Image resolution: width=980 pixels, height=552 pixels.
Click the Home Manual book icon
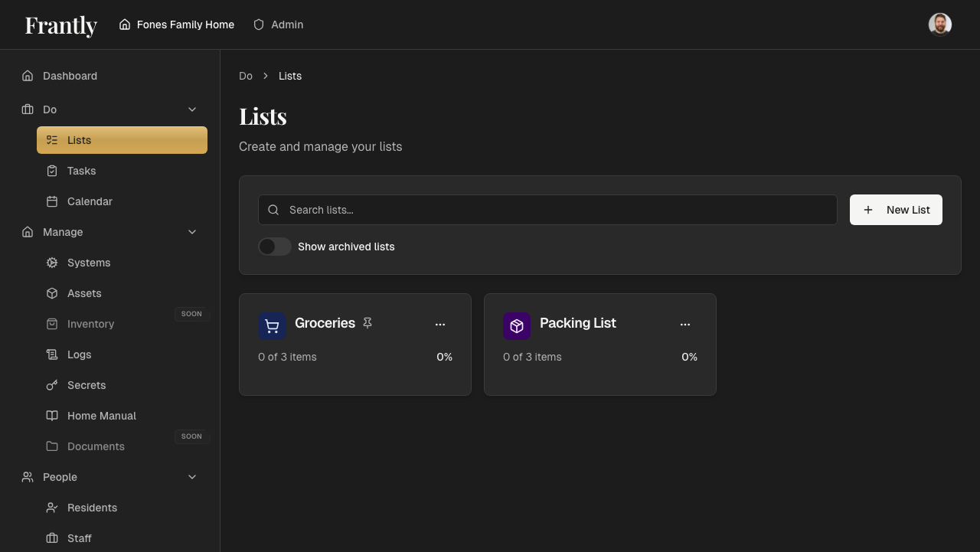tap(51, 416)
